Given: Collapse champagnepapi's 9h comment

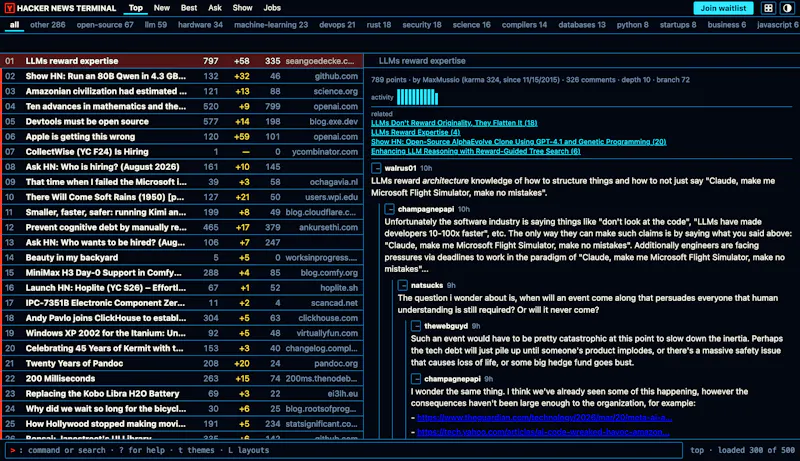Looking at the screenshot, I should pos(416,379).
